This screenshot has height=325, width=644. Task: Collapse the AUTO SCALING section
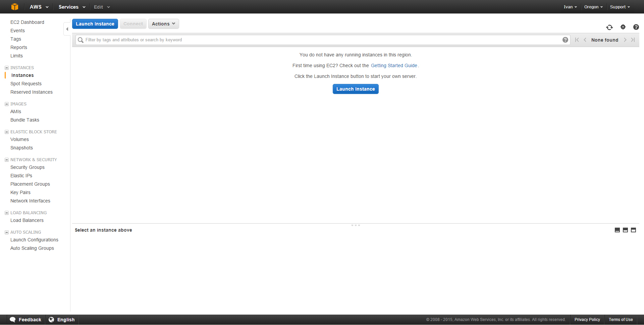[x=6, y=232]
